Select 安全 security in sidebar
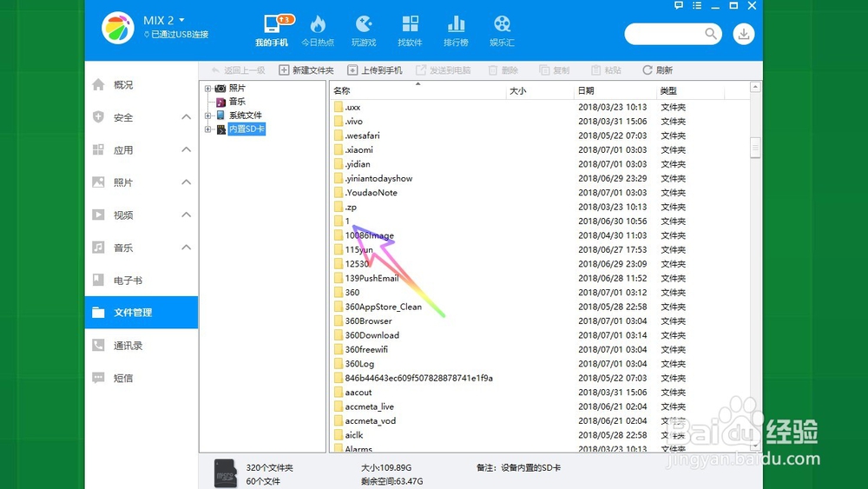Screen dimensions: 868x489 (123, 117)
